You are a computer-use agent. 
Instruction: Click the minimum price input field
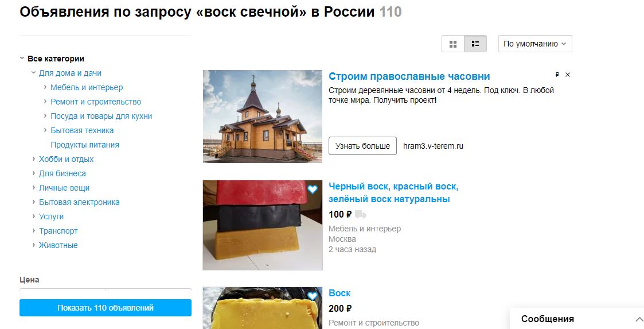63,292
